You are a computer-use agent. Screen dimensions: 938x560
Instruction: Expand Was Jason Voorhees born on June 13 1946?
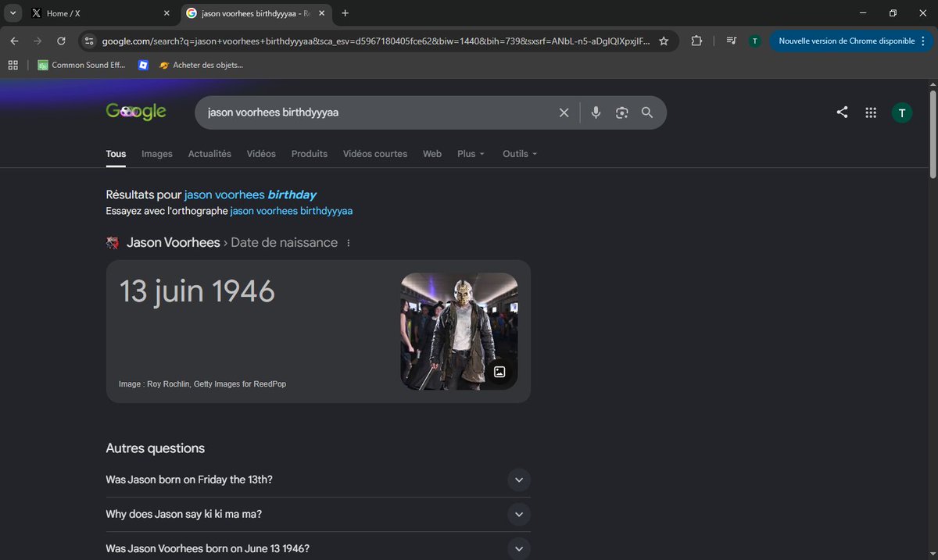(x=318, y=548)
